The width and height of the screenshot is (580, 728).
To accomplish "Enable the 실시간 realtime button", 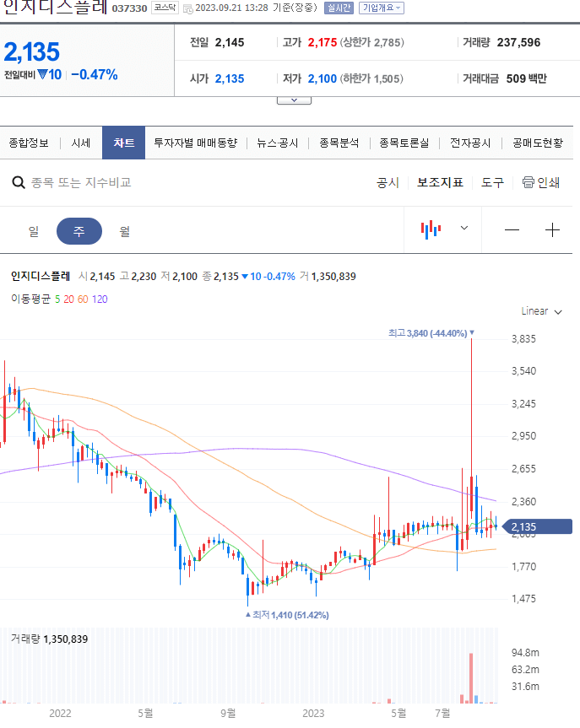I will click(338, 8).
